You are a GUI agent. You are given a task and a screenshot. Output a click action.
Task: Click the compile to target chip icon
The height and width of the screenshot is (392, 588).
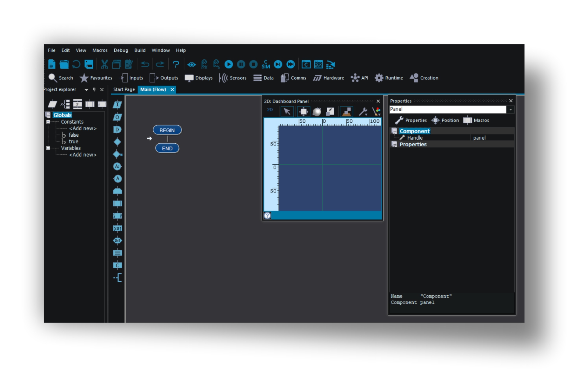pos(331,64)
